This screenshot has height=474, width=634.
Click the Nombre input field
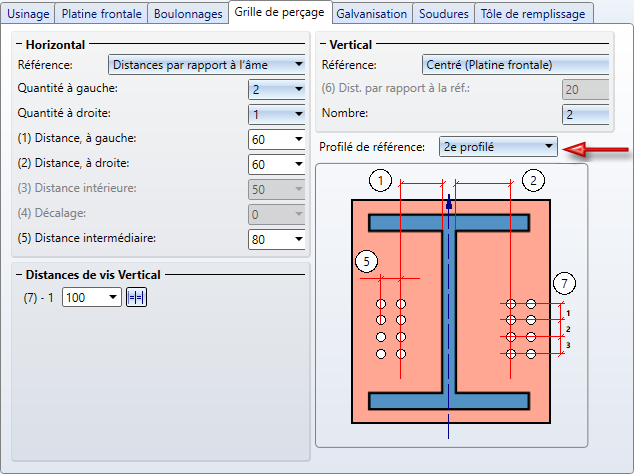[x=584, y=115]
